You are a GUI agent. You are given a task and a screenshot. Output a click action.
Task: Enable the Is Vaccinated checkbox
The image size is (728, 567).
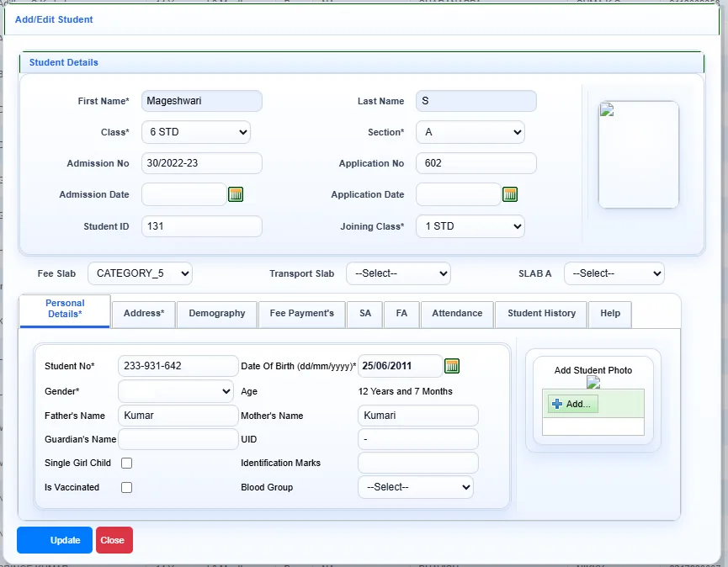(x=126, y=487)
